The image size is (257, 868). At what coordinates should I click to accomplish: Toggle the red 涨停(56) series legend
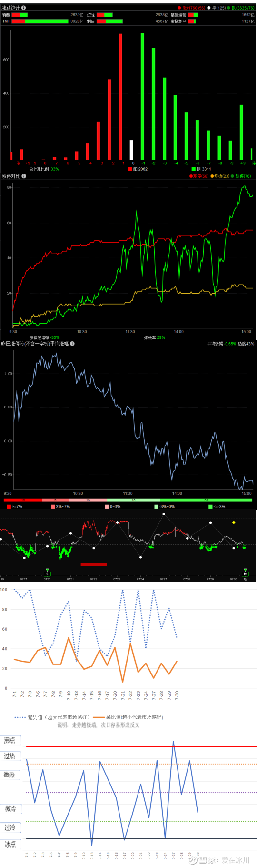(x=199, y=176)
